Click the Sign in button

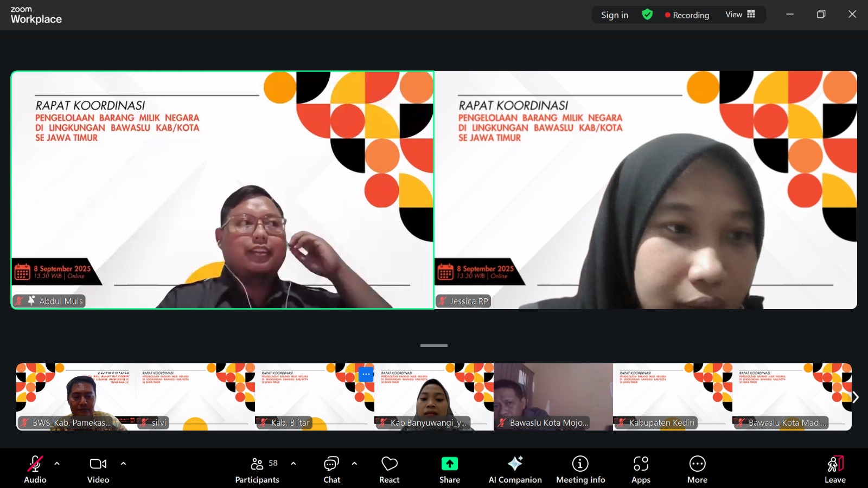(614, 15)
